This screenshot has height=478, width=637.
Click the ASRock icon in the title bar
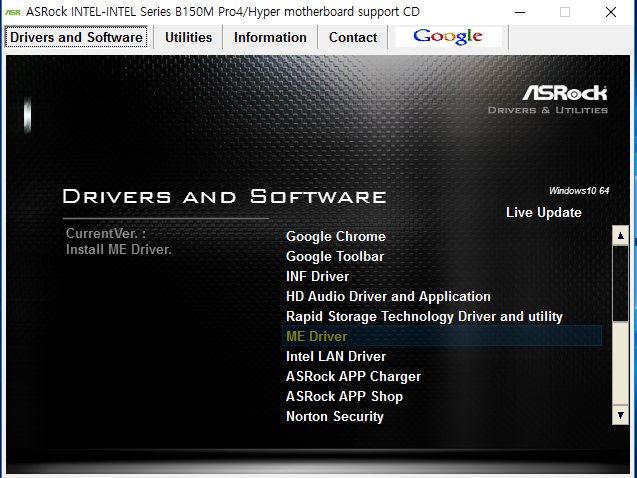coord(14,11)
